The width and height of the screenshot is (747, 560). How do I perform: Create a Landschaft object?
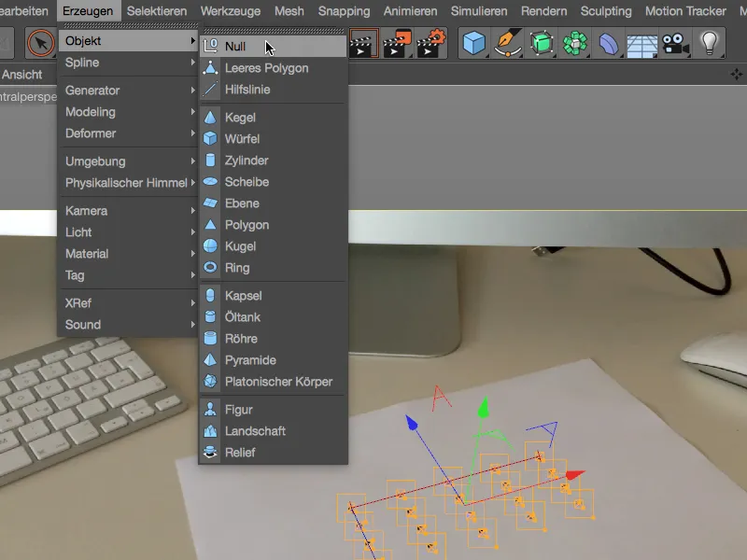coord(273,431)
